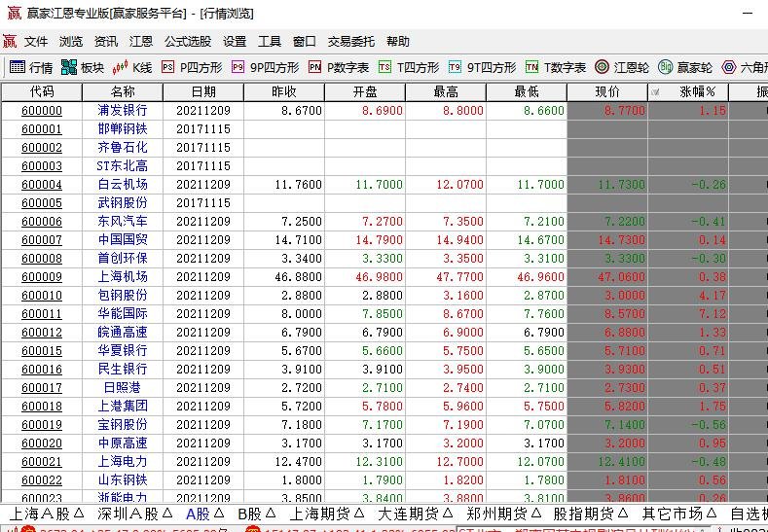Open the 浏览 menu
Screen dimensions: 768x532
click(71, 42)
